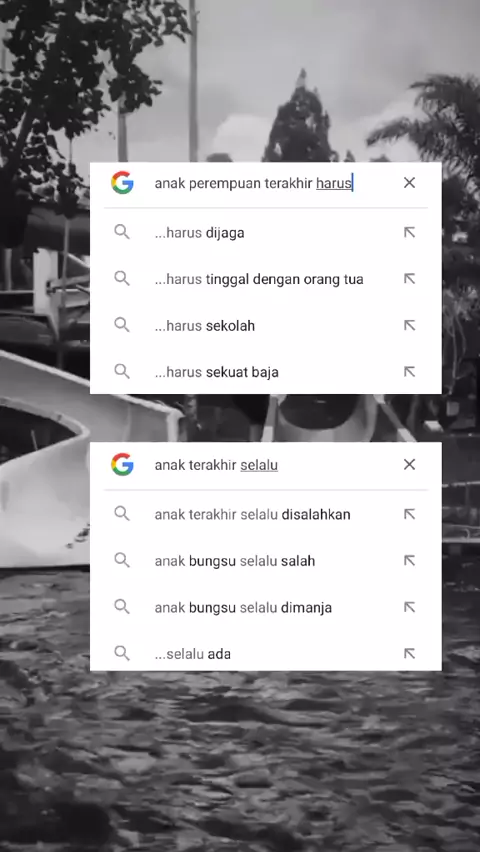This screenshot has width=480, height=852.
Task: Tap arrow next to '...selalu ada'
Action: (409, 653)
